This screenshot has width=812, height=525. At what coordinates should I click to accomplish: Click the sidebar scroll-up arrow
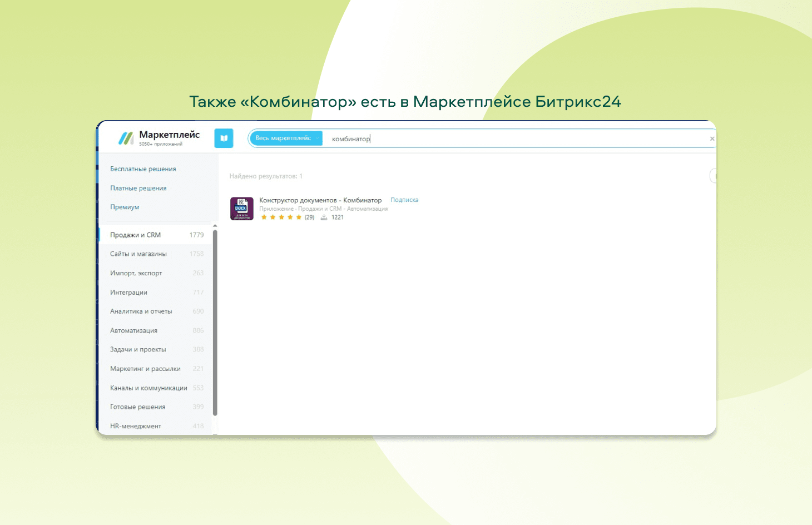click(x=215, y=226)
